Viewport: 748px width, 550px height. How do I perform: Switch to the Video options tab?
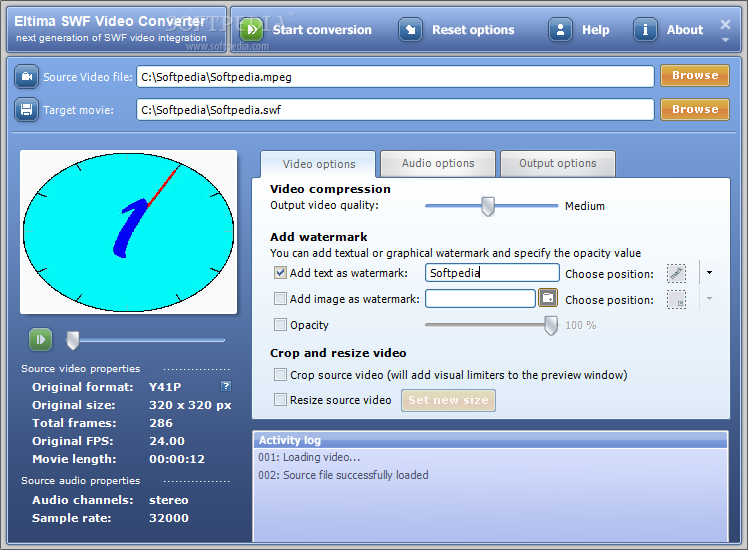point(319,164)
